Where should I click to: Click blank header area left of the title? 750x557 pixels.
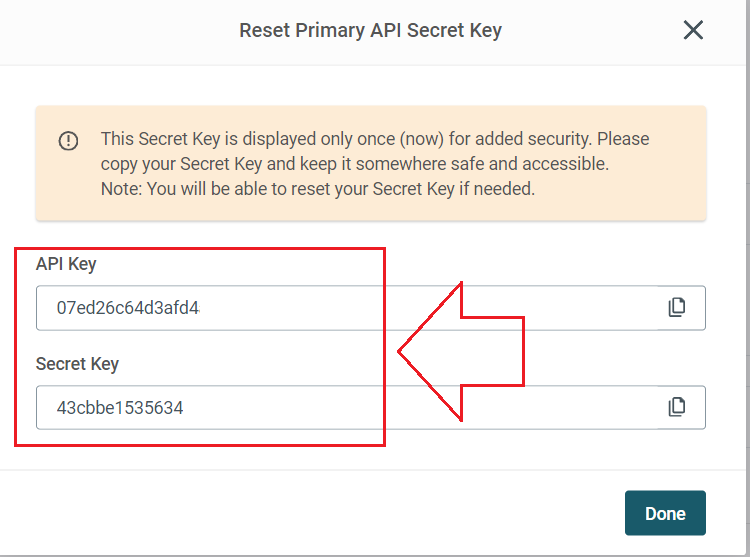[x=120, y=31]
